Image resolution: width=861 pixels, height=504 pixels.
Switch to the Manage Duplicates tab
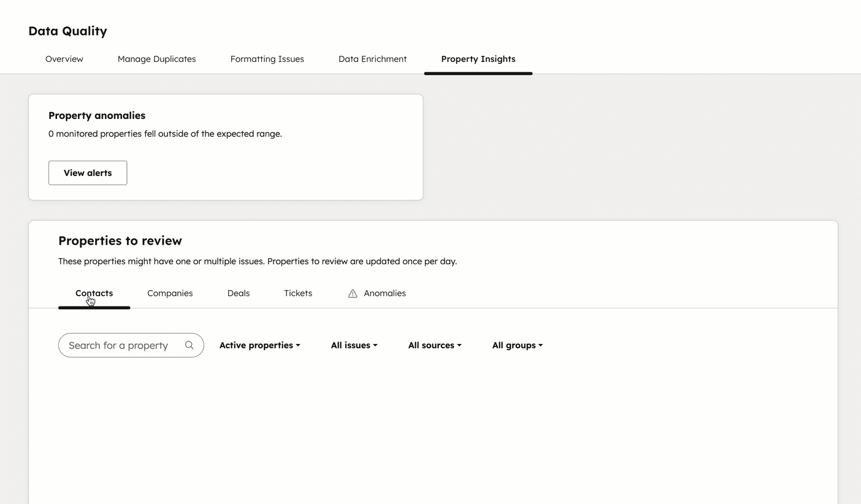156,59
